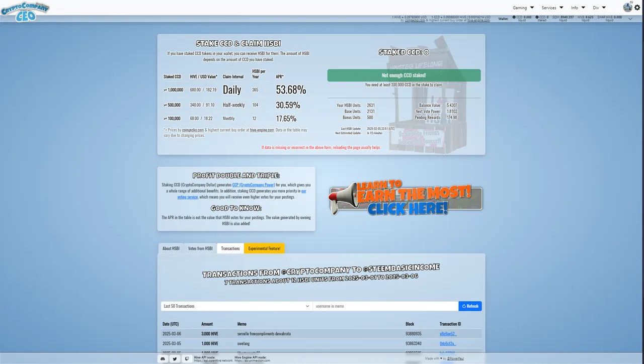Click the 17.65% APR value
The image size is (644, 364).
point(286,119)
